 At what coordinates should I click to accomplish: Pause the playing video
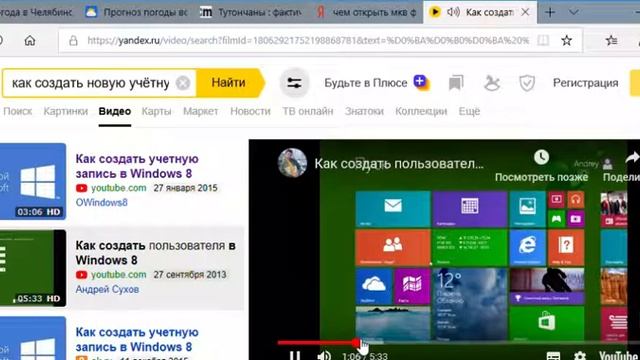point(295,356)
